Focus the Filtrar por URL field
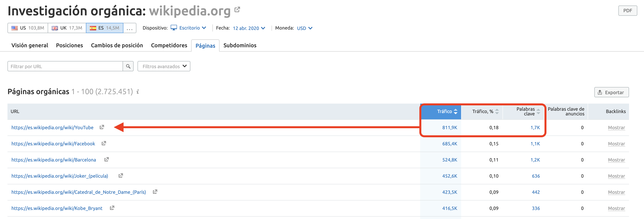644x219 pixels. (65, 66)
